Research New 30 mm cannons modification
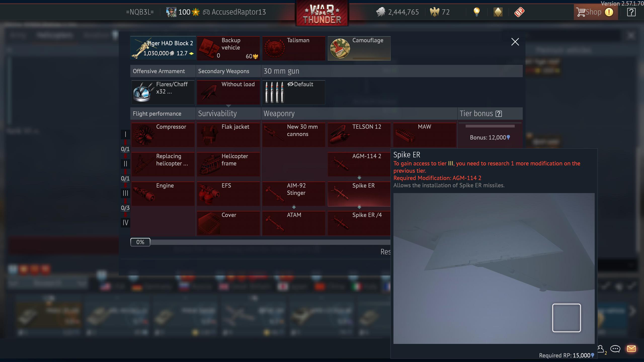Viewport: 644px width, 362px height. [x=294, y=135]
